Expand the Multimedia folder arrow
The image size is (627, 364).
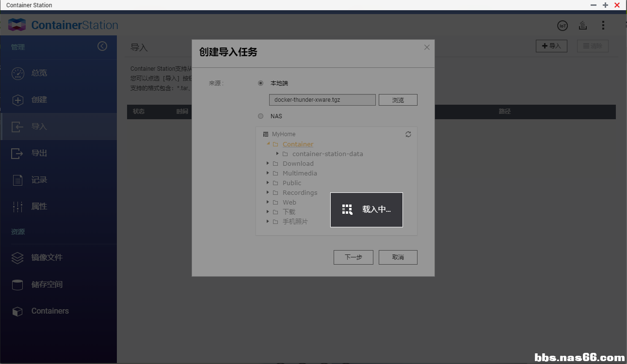point(268,173)
